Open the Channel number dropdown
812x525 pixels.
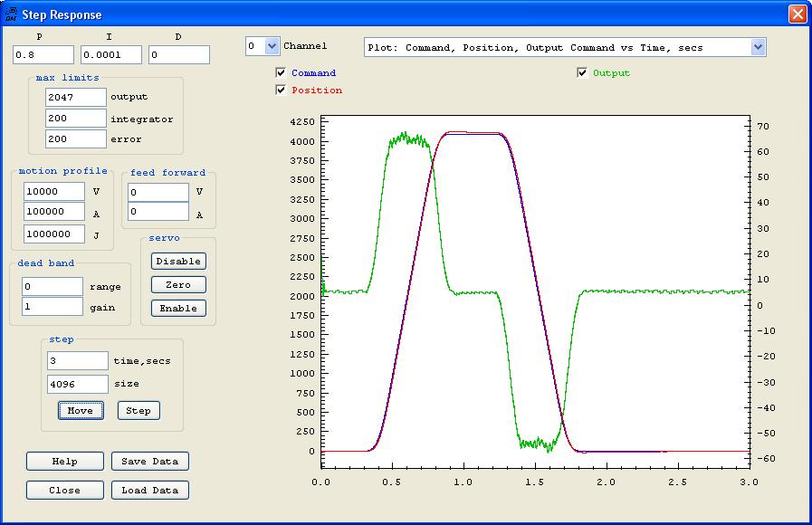[x=272, y=46]
